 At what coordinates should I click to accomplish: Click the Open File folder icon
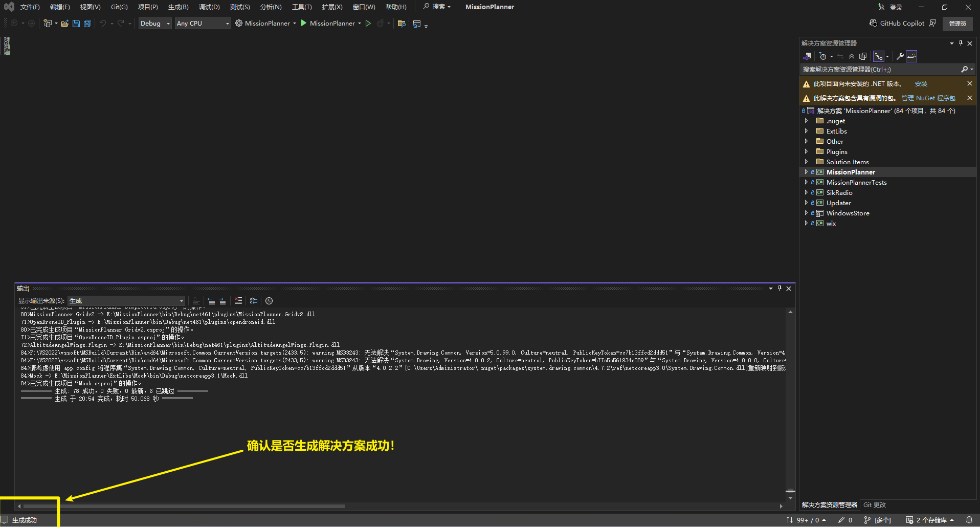coord(65,24)
